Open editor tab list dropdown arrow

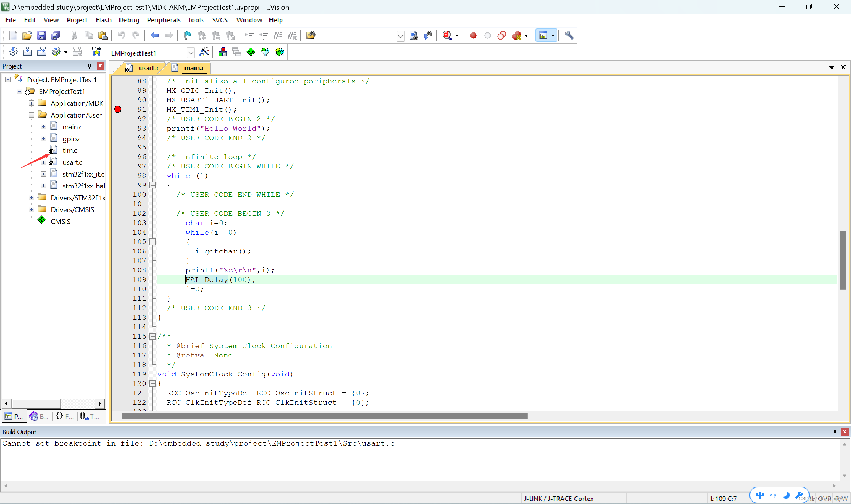click(x=831, y=67)
